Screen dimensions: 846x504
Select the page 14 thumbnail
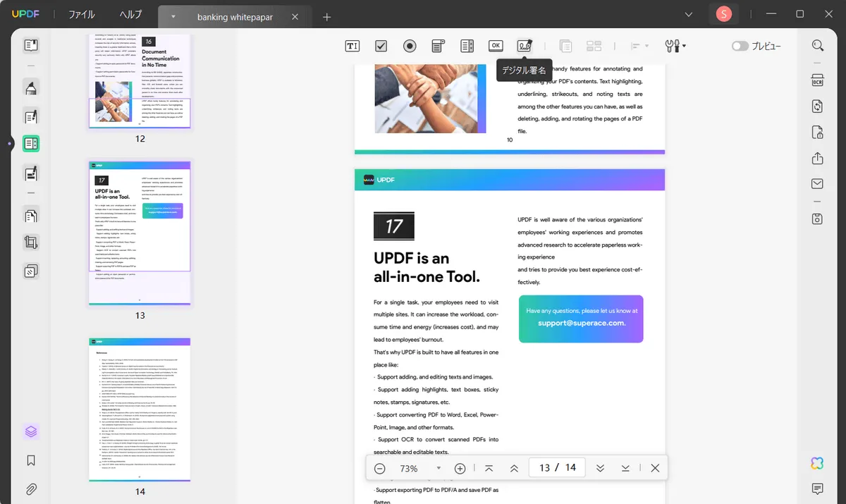pos(140,410)
